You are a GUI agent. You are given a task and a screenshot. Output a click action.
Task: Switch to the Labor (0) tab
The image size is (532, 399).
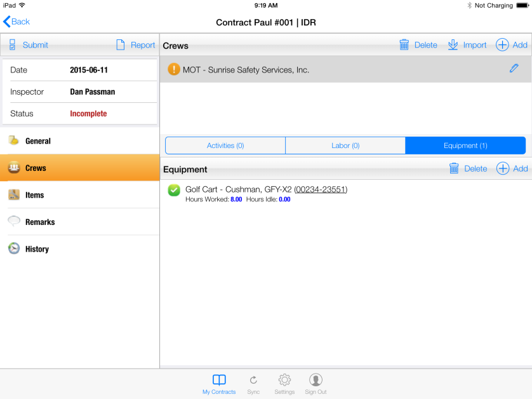click(x=345, y=145)
